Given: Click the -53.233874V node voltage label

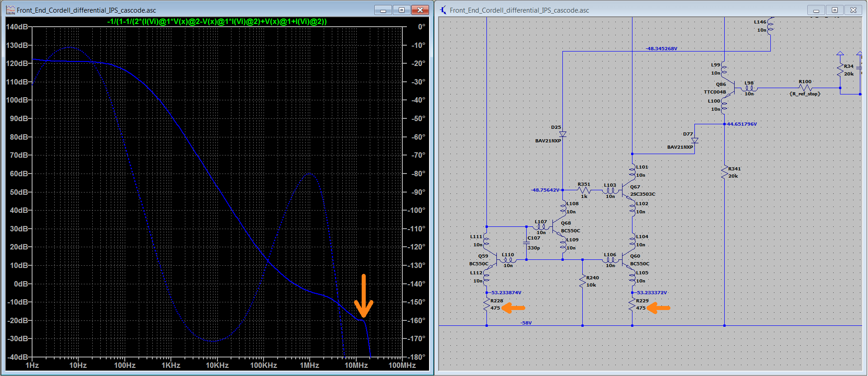Looking at the screenshot, I should point(506,292).
